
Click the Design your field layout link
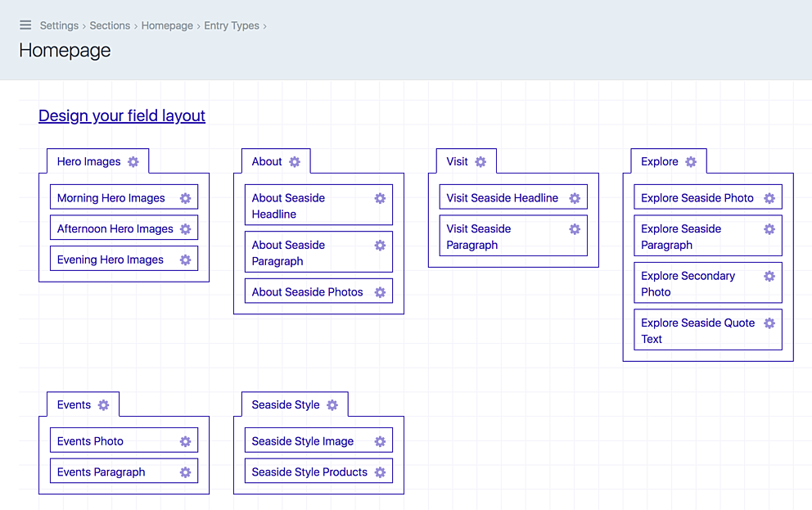coord(122,115)
